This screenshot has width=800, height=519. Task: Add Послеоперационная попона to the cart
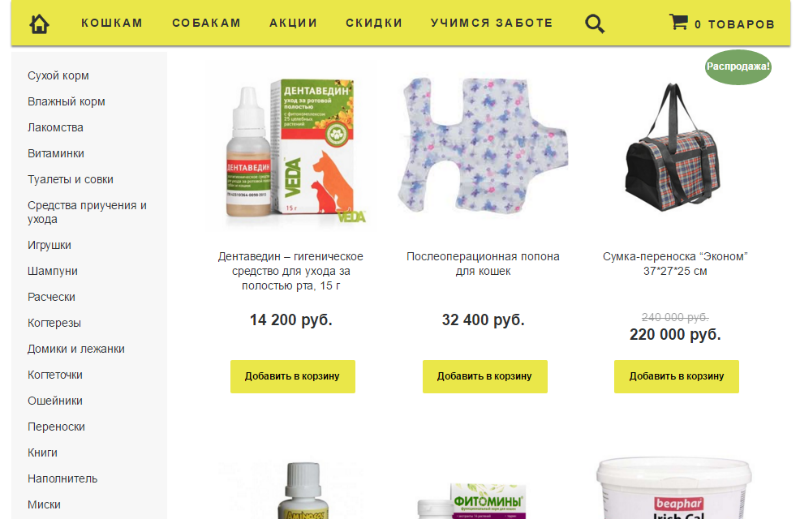(x=485, y=377)
